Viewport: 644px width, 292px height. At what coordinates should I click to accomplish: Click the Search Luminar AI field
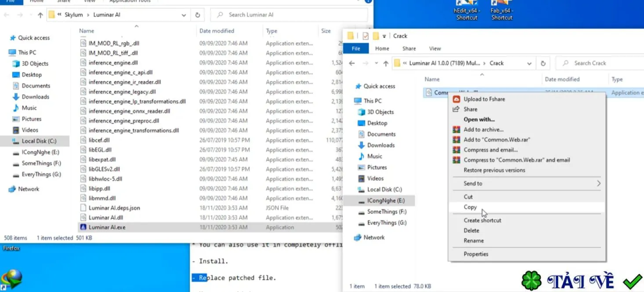(289, 15)
